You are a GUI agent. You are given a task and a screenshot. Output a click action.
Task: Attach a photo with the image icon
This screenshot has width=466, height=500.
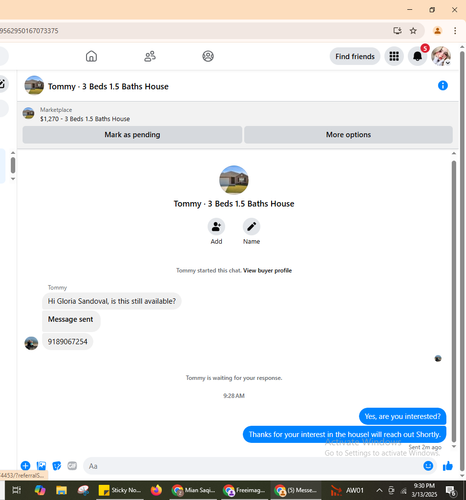(x=41, y=466)
